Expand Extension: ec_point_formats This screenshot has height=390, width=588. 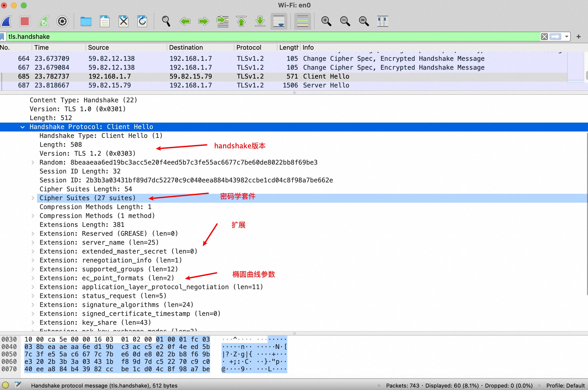pyautogui.click(x=33, y=278)
